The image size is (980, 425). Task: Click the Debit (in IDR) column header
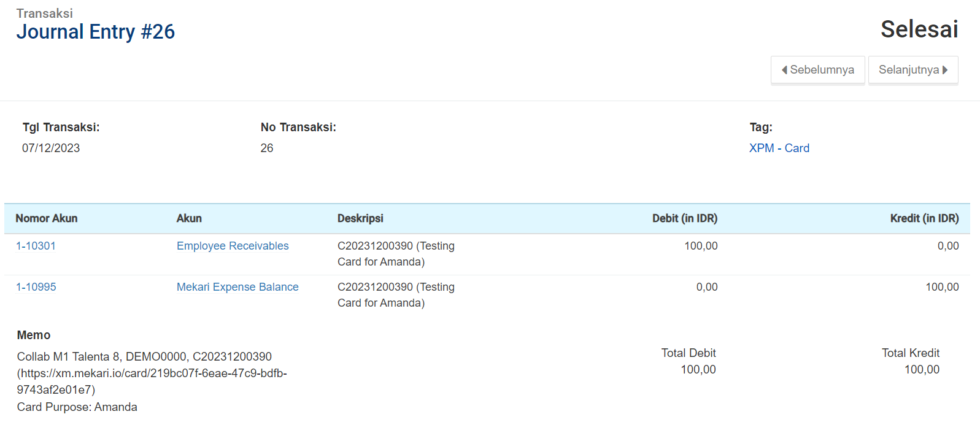(x=685, y=218)
